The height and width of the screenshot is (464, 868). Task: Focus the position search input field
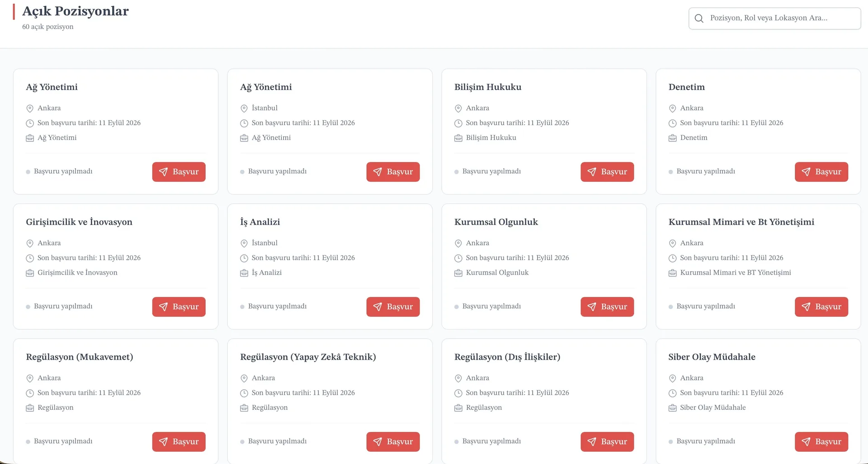pyautogui.click(x=774, y=19)
